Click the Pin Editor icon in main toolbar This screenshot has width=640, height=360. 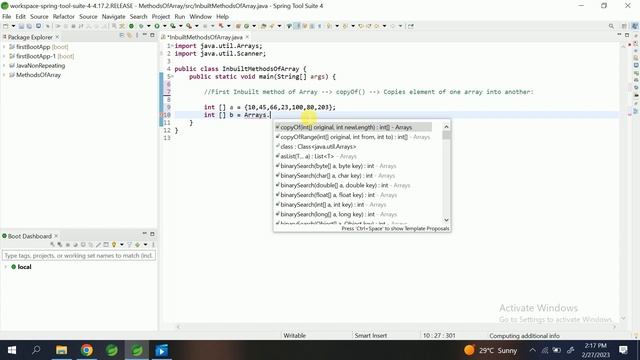[411, 26]
